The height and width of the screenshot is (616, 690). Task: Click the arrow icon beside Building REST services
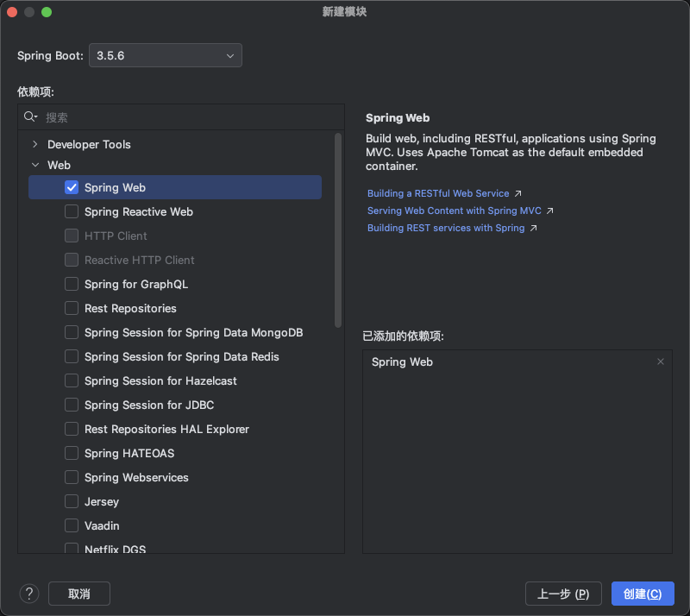(x=533, y=229)
